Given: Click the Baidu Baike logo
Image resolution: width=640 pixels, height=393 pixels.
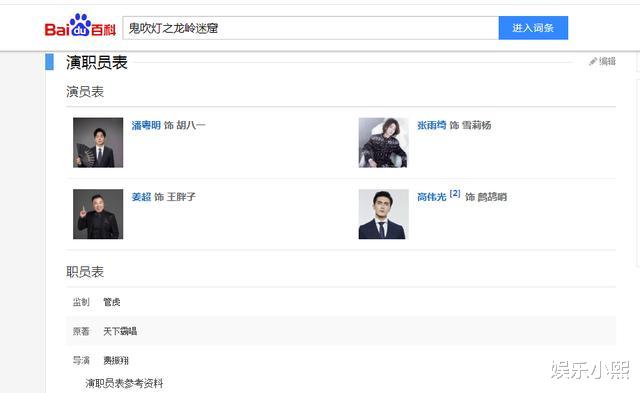Looking at the screenshot, I should pyautogui.click(x=80, y=26).
